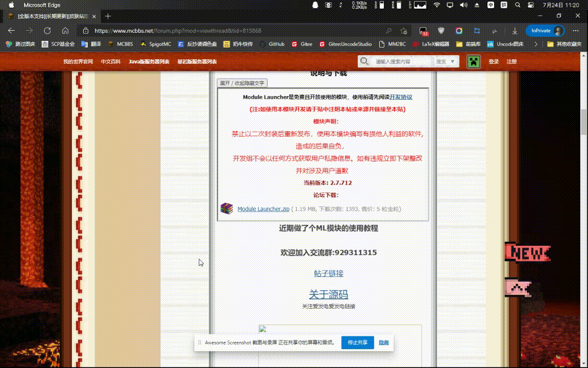Open Java版服务器列表 nav item
Screen dimensions: 588x368
[149, 61]
